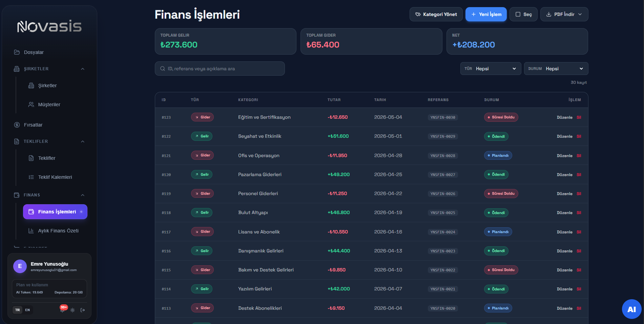Click reference YNSFIN-0030
Viewport: 644px width, 324px height.
coord(443,117)
